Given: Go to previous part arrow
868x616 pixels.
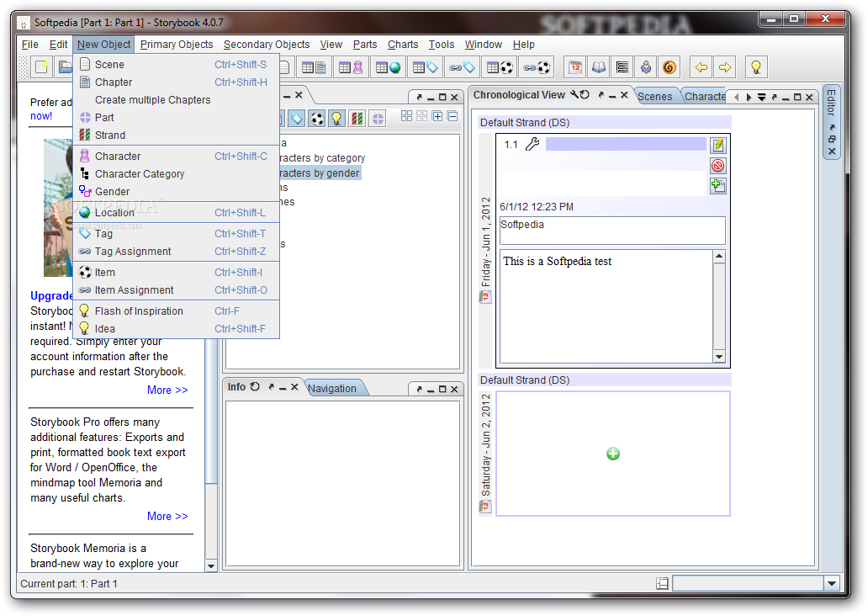Looking at the screenshot, I should (701, 67).
